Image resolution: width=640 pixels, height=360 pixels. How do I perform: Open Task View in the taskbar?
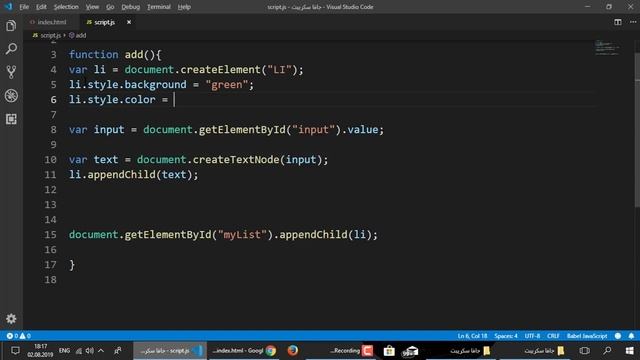pyautogui.click(x=584, y=351)
